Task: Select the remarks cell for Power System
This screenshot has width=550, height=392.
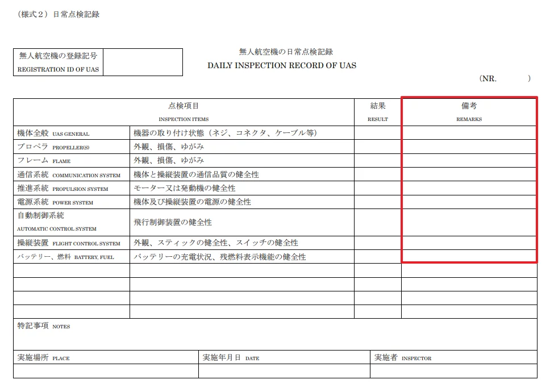Action: tap(469, 202)
